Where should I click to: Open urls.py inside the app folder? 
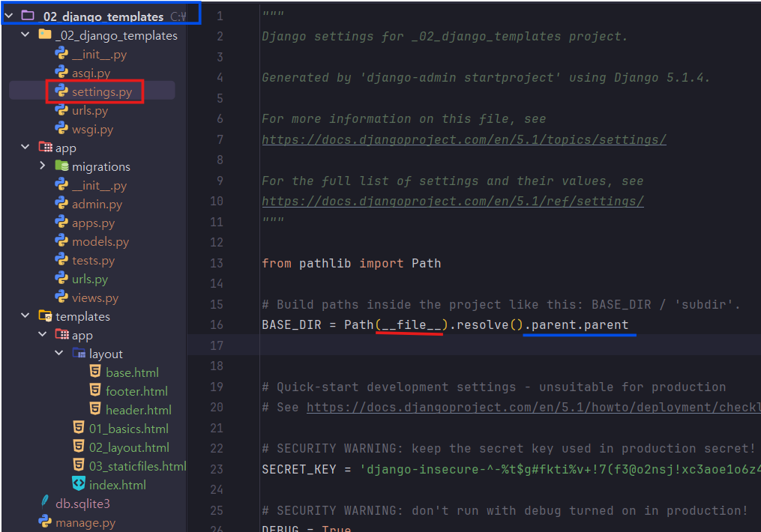click(x=90, y=279)
